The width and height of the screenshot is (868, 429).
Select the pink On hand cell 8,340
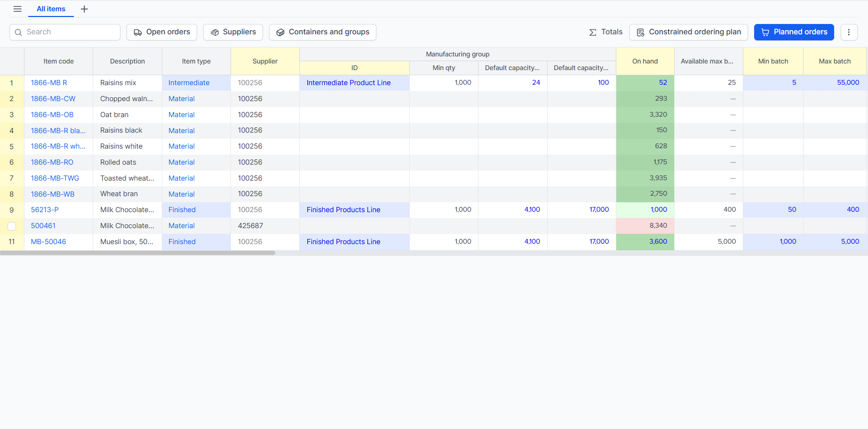pyautogui.click(x=645, y=226)
